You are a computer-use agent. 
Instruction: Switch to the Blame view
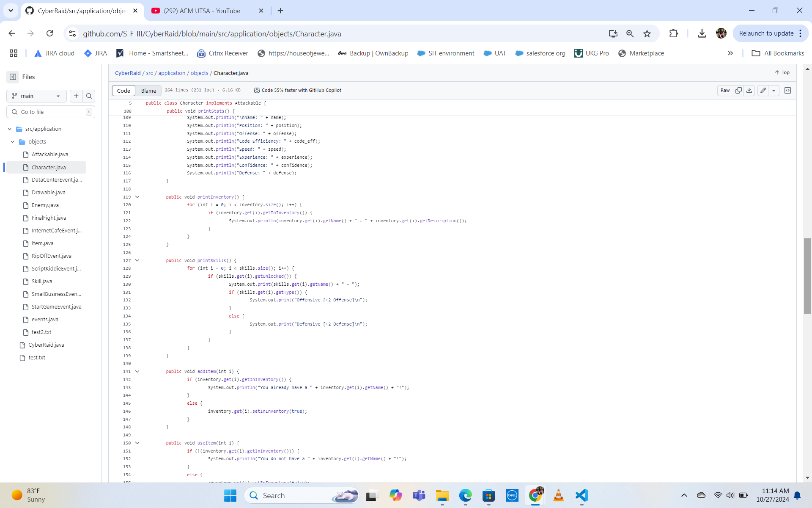click(148, 91)
